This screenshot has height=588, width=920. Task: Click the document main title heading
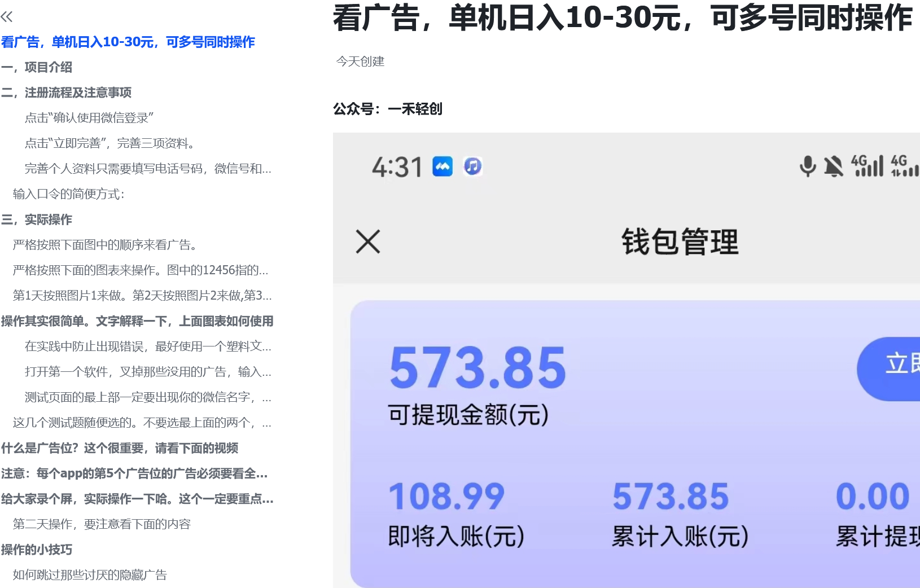coord(623,17)
